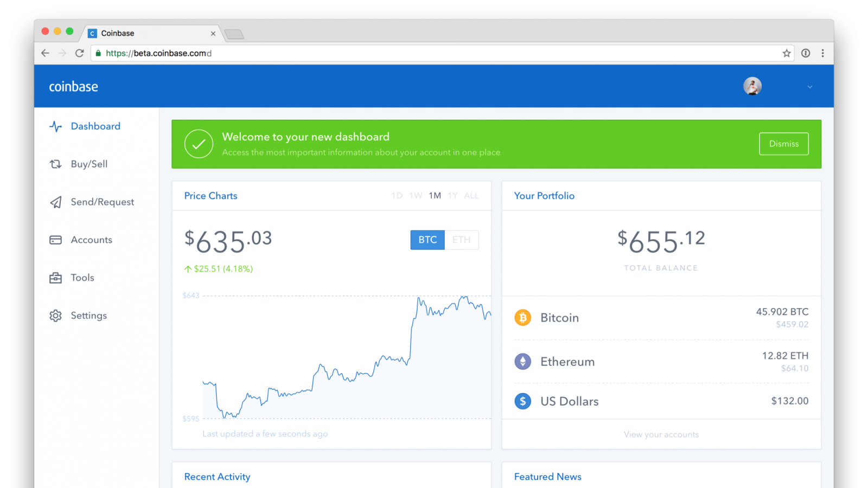
Task: Select the ALL chart range
Action: [471, 196]
